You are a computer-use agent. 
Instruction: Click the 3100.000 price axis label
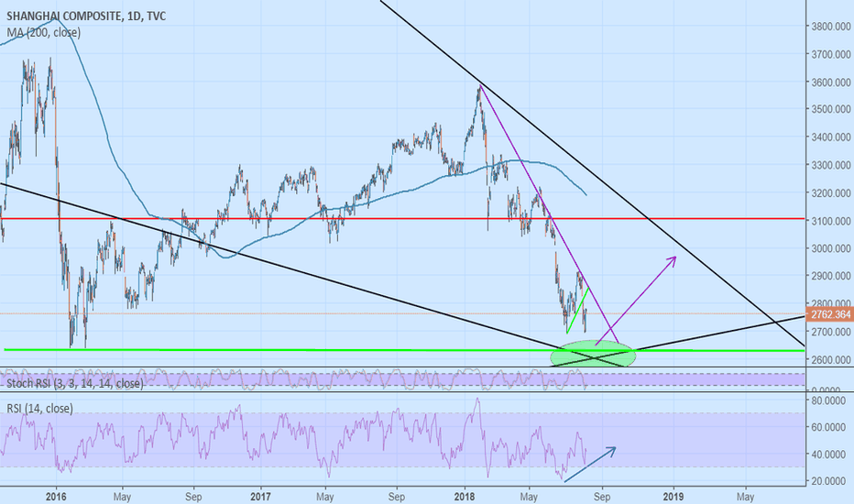[x=830, y=221]
